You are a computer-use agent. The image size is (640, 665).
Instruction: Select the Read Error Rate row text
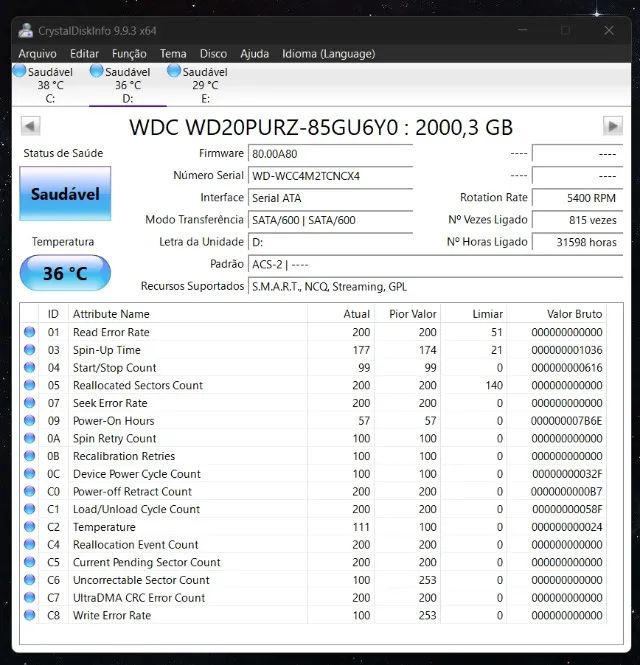tap(111, 332)
